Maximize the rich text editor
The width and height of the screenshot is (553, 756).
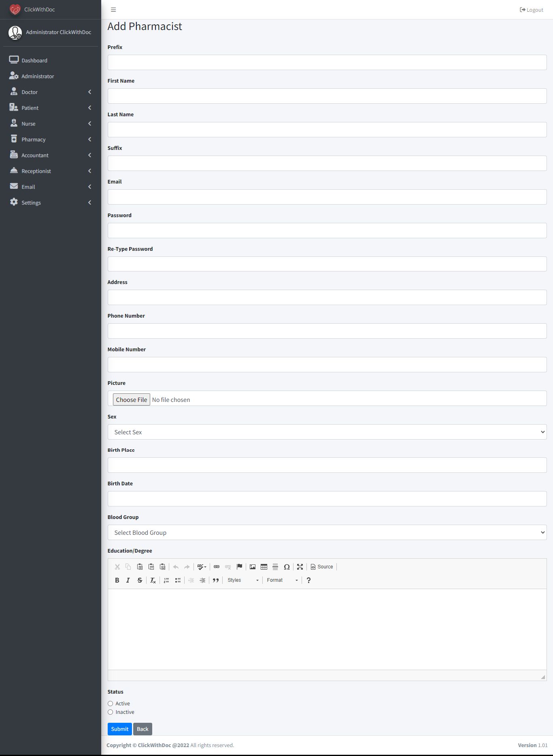(300, 567)
